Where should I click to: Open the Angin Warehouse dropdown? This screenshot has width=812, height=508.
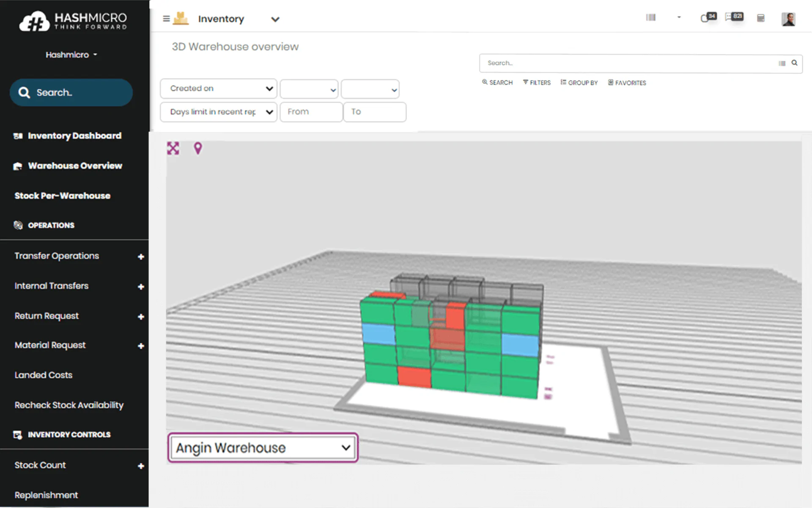coord(263,447)
